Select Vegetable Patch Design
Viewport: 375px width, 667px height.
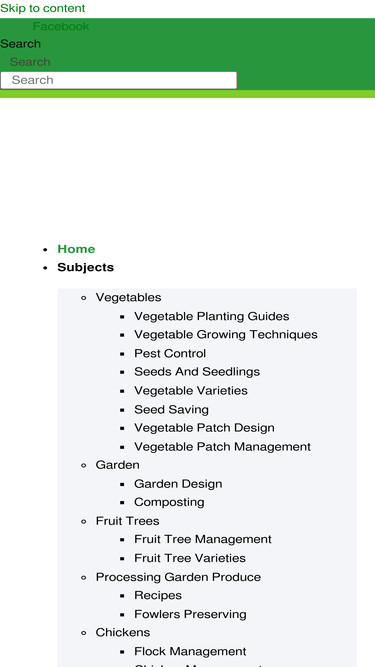point(204,428)
